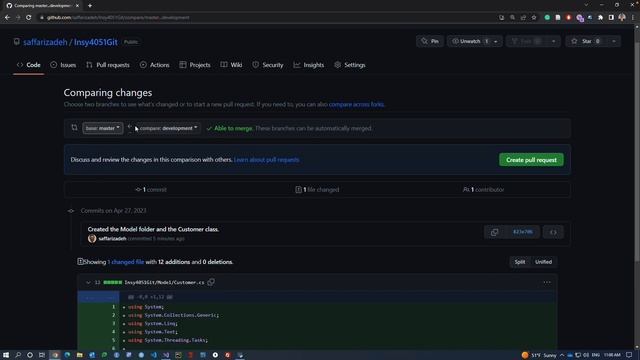Star the repository
The height and width of the screenshot is (360, 640).
click(587, 41)
